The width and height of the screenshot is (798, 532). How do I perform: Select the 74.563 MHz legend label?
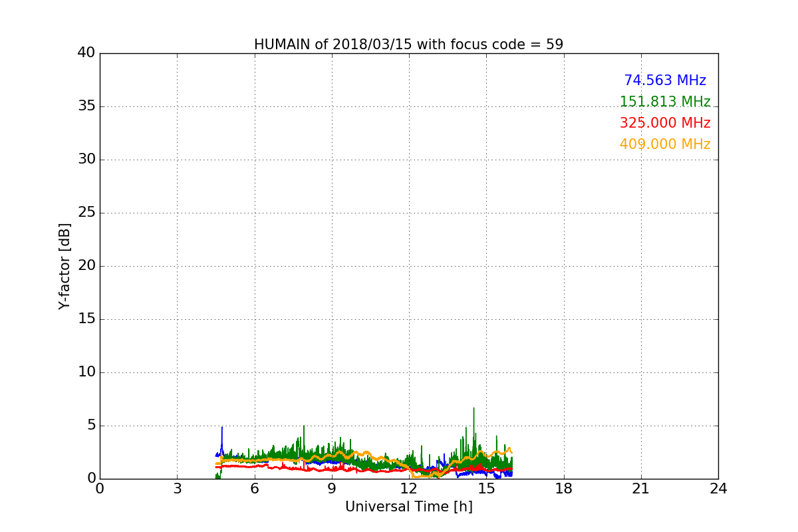tap(665, 80)
